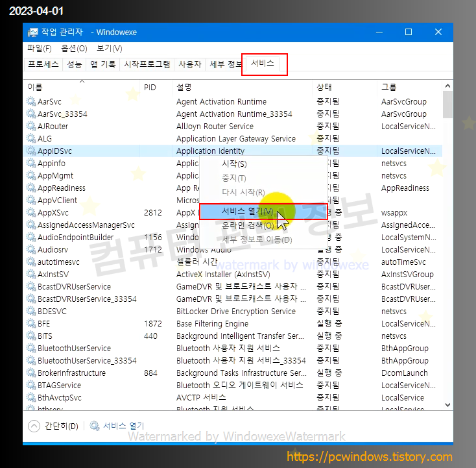The height and width of the screenshot is (468, 476).
Task: Click 'ActiveX Installer (AxInstSV)' description
Action: coord(223,275)
